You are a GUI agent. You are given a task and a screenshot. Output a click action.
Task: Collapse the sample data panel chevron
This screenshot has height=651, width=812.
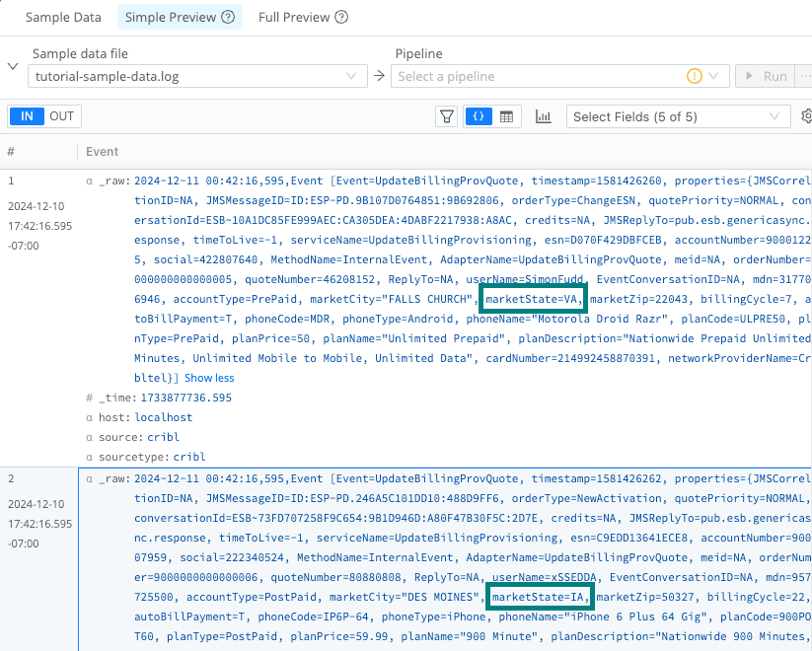tap(12, 66)
